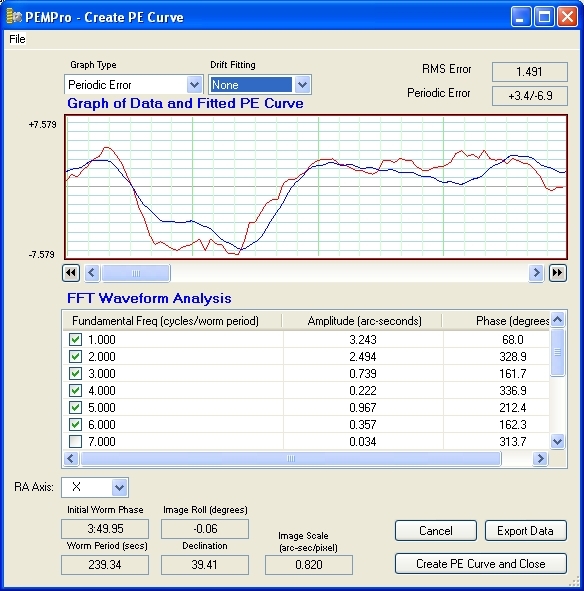Click amplitude value 0.222

[x=363, y=390]
